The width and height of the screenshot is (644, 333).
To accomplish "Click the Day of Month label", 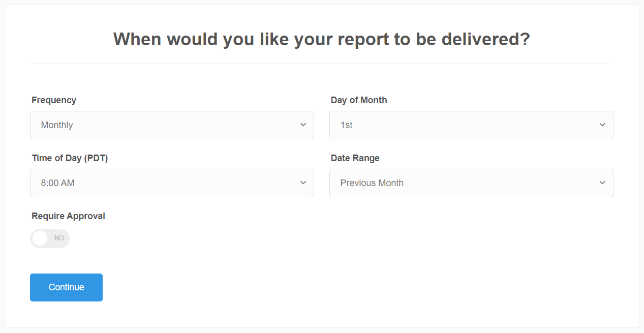I will coord(359,100).
